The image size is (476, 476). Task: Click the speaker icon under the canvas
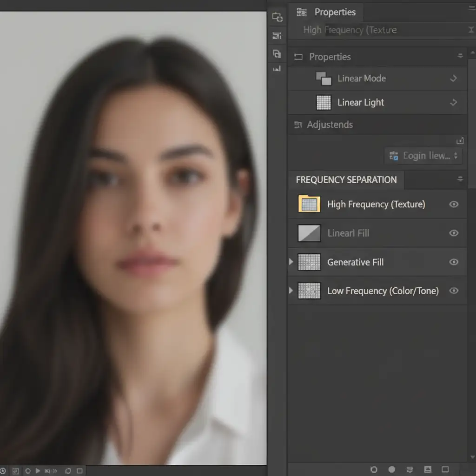tap(48, 471)
